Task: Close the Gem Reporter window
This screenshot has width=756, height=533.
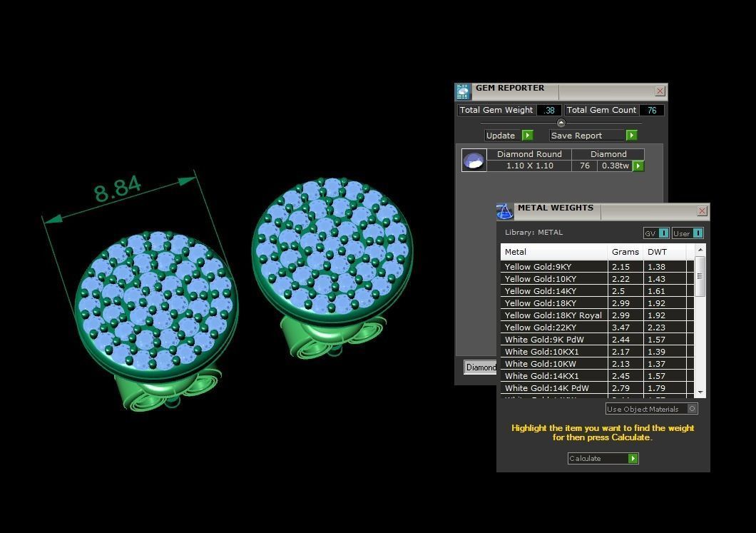Action: 660,91
